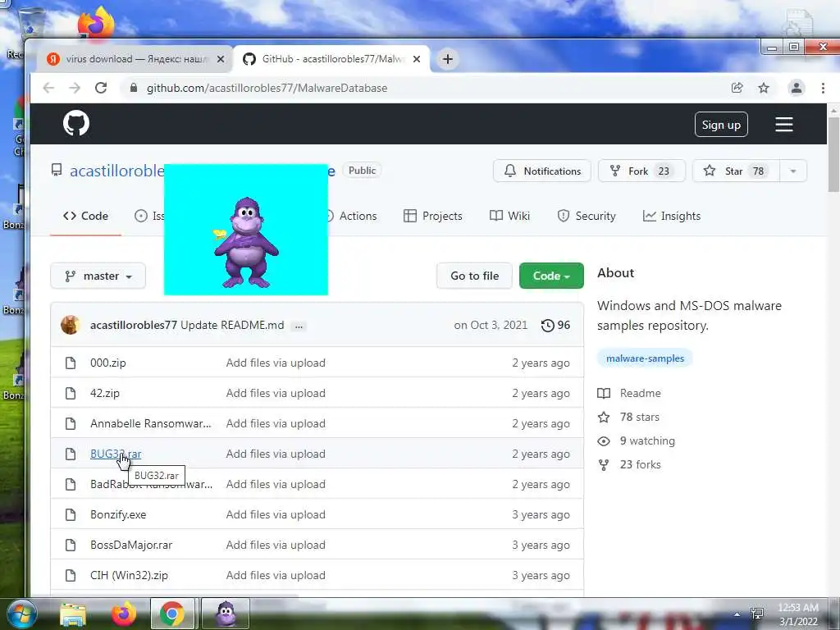840x630 pixels.
Task: Click the commit history clock icon 96
Action: coord(555,325)
